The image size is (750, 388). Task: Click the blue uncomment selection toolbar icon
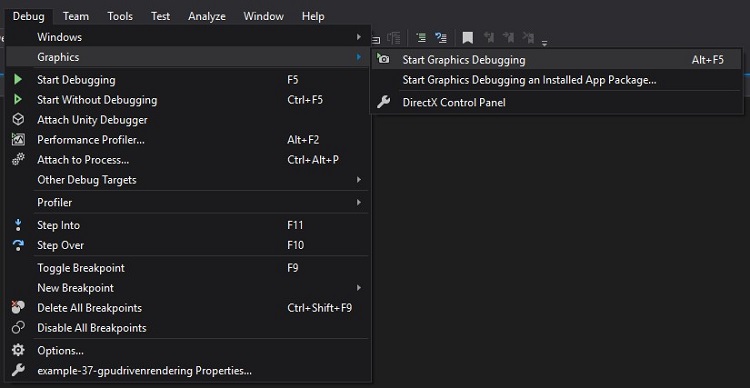coord(441,38)
